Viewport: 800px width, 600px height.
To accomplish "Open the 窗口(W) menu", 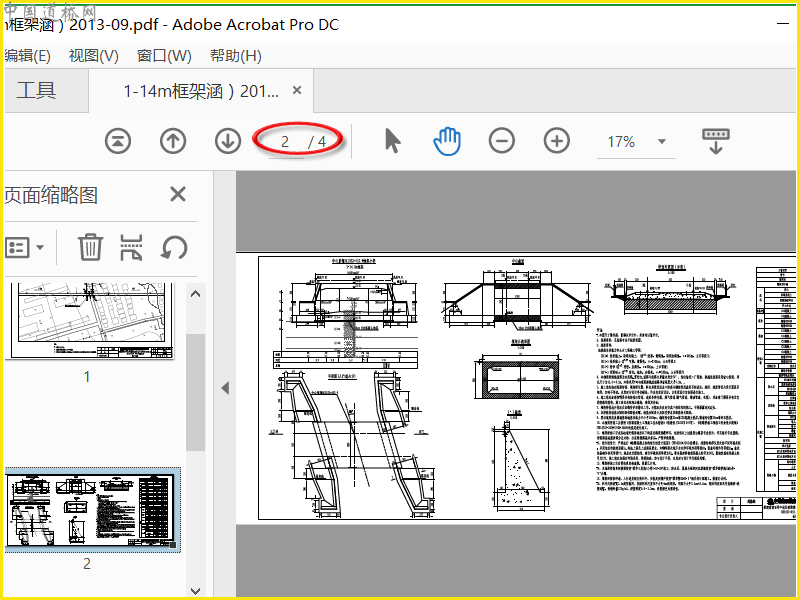I will 164,56.
